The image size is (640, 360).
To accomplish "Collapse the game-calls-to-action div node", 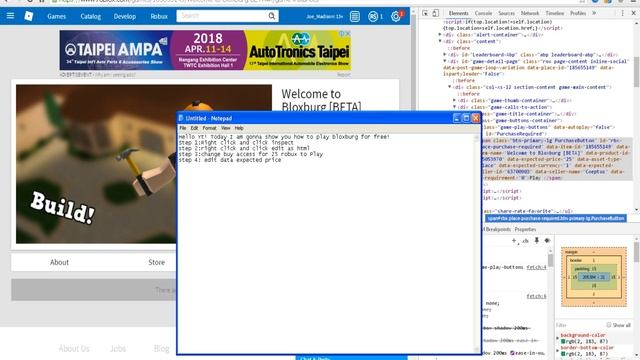I will coord(455,107).
